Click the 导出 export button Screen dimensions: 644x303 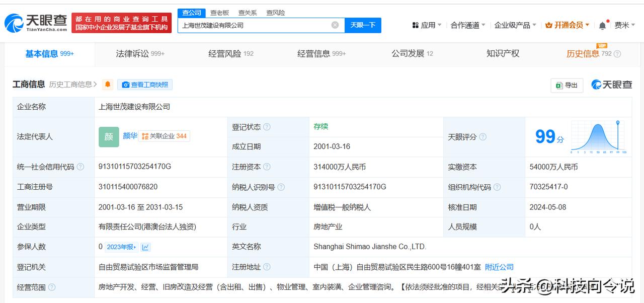(x=567, y=85)
